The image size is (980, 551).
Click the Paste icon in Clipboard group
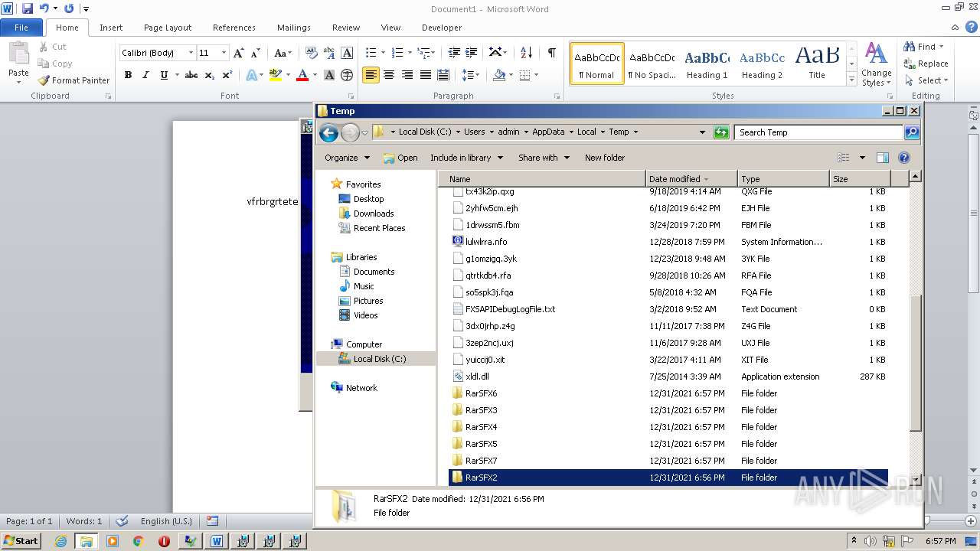(x=18, y=54)
